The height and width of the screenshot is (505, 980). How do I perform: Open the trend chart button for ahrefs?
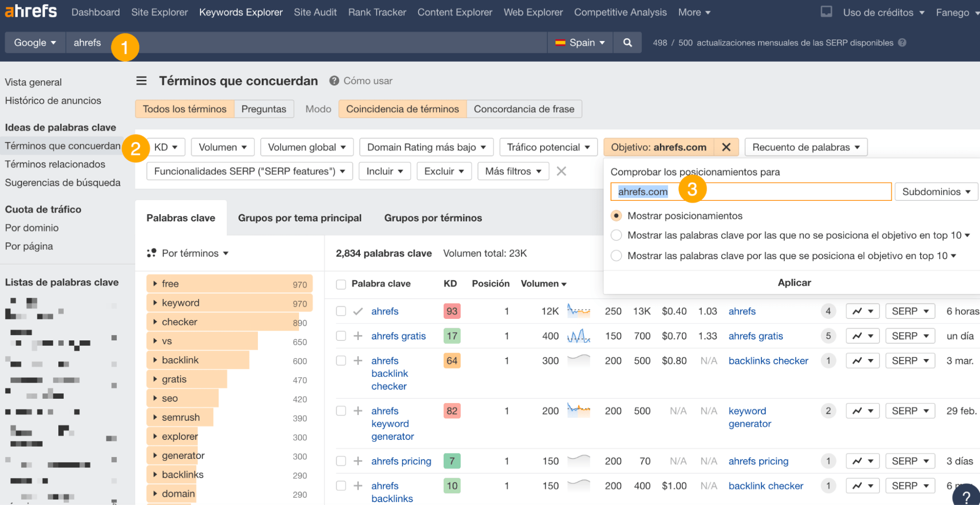pos(862,311)
